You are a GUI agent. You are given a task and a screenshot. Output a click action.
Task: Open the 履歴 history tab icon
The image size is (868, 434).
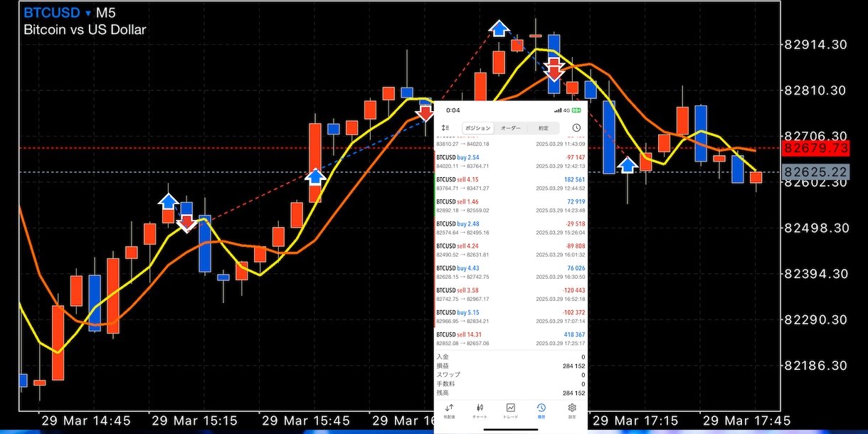[541, 410]
